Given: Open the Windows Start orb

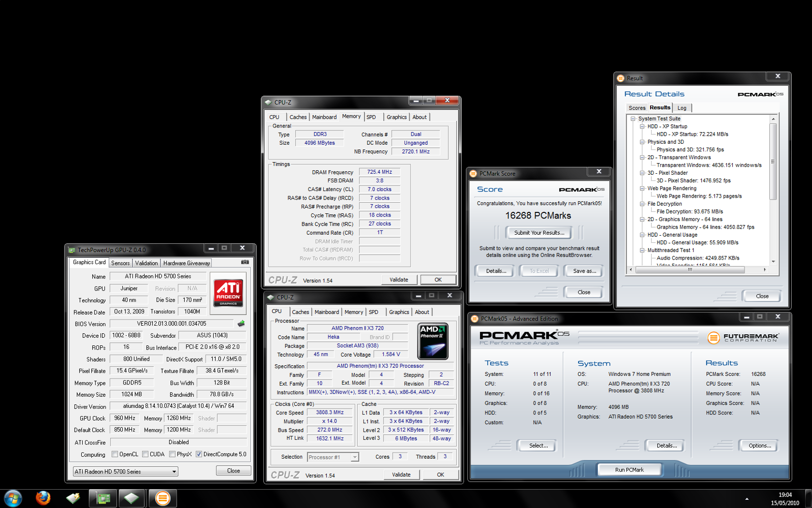Looking at the screenshot, I should click(x=13, y=498).
